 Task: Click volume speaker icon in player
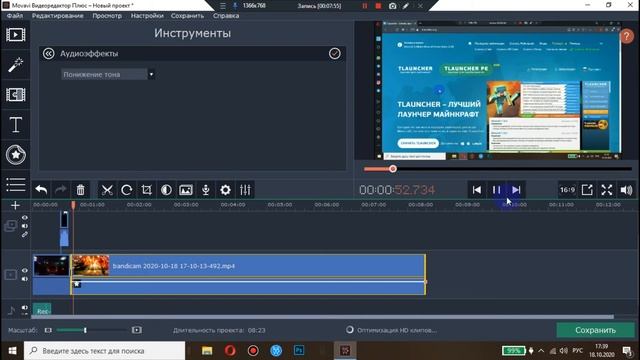pyautogui.click(x=626, y=190)
